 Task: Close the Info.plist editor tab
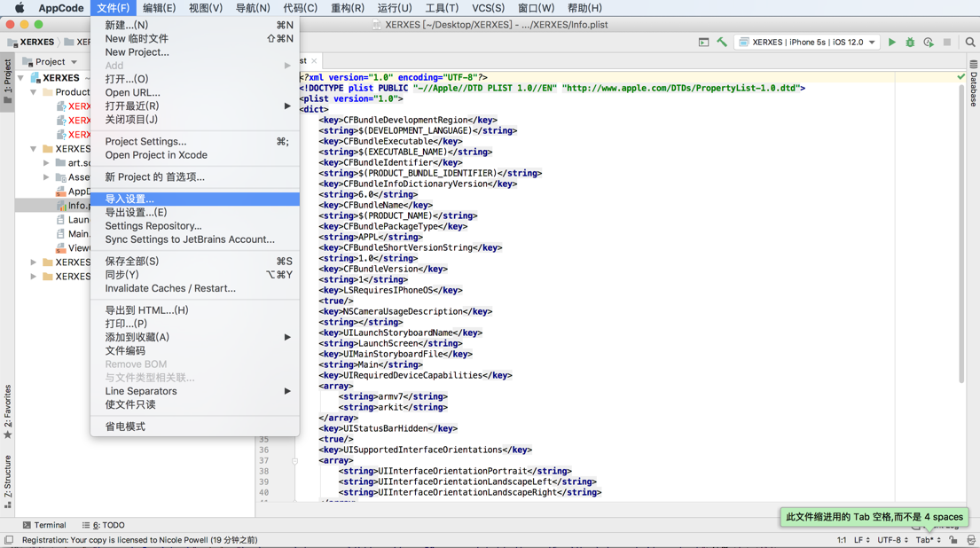click(x=314, y=60)
